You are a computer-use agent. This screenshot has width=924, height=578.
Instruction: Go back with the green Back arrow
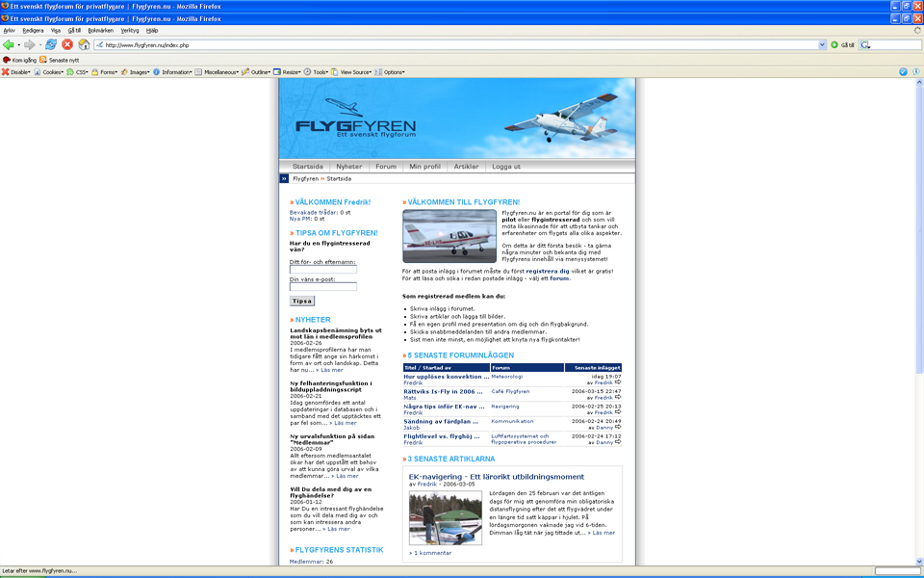[x=9, y=45]
